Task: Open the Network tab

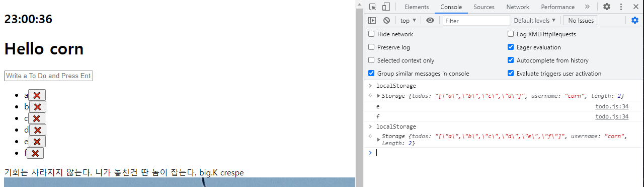Action: coord(518,7)
